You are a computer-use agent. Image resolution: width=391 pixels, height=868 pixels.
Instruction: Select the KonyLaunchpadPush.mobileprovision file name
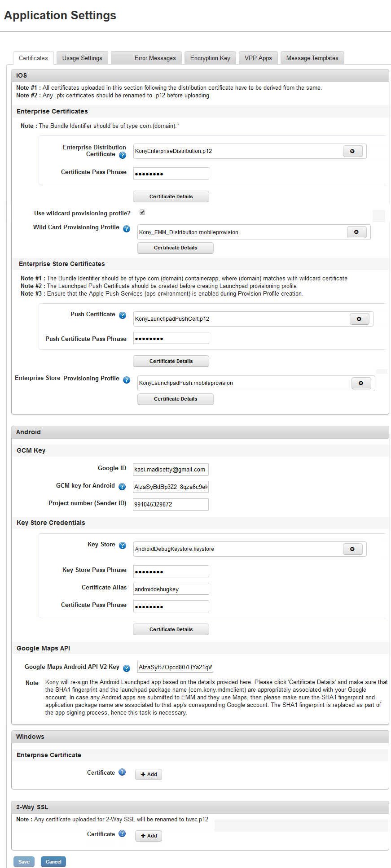point(186,383)
